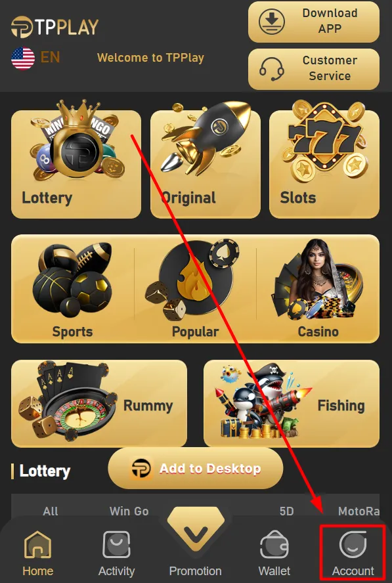
Task: Select the All lottery filter tab
Action: click(51, 511)
